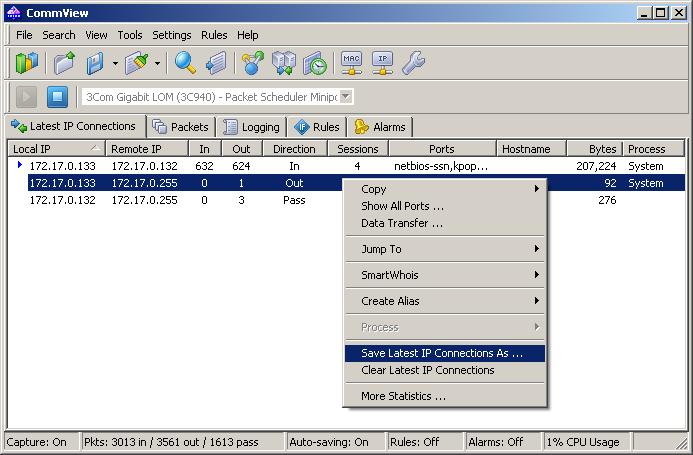Click the Capture: On status panel
Screen dimensions: 693x455
tap(42, 442)
